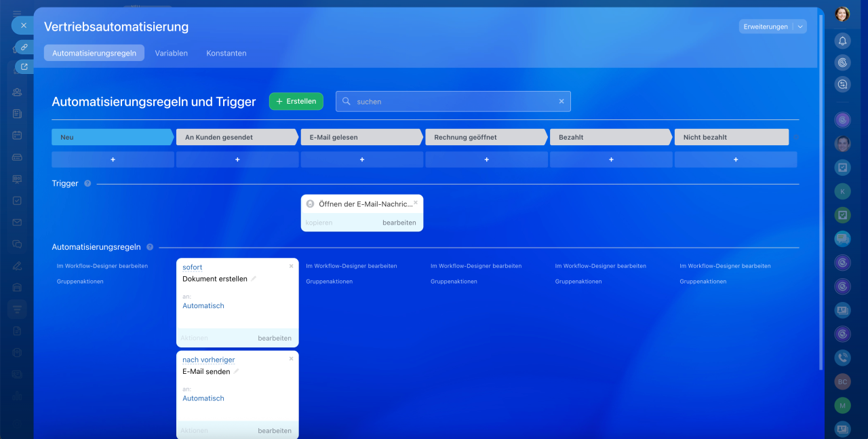Remove the Öffnen der E-Mail-Nachricht trigger
This screenshot has height=439, width=868.
tap(416, 202)
